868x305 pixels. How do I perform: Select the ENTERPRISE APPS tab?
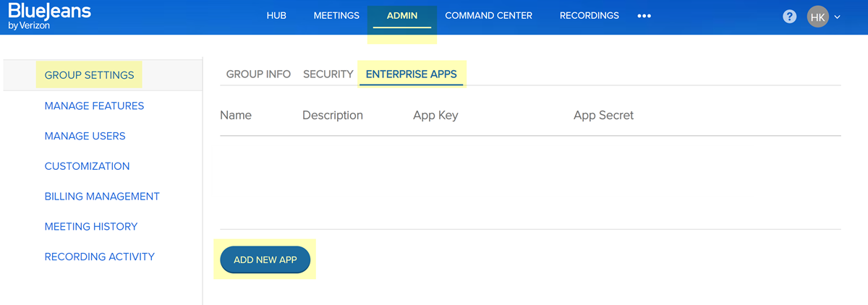pos(412,74)
